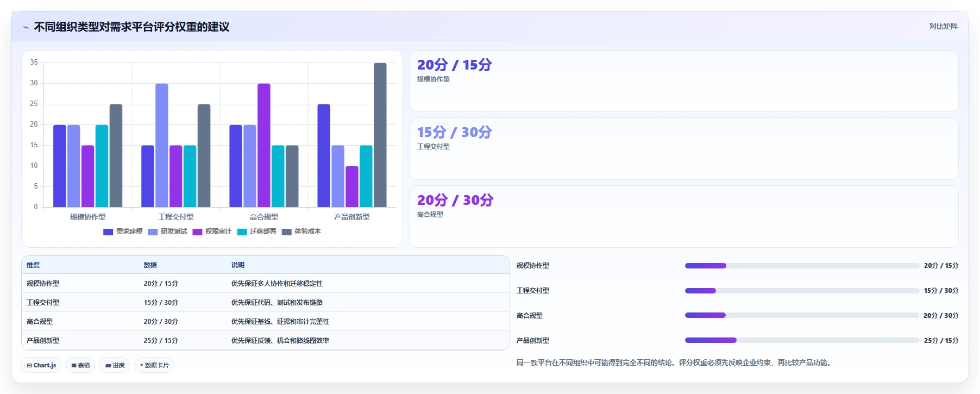The width and height of the screenshot is (980, 394).
Task: Select the 规模协作型 table row cell
Action: [43, 284]
